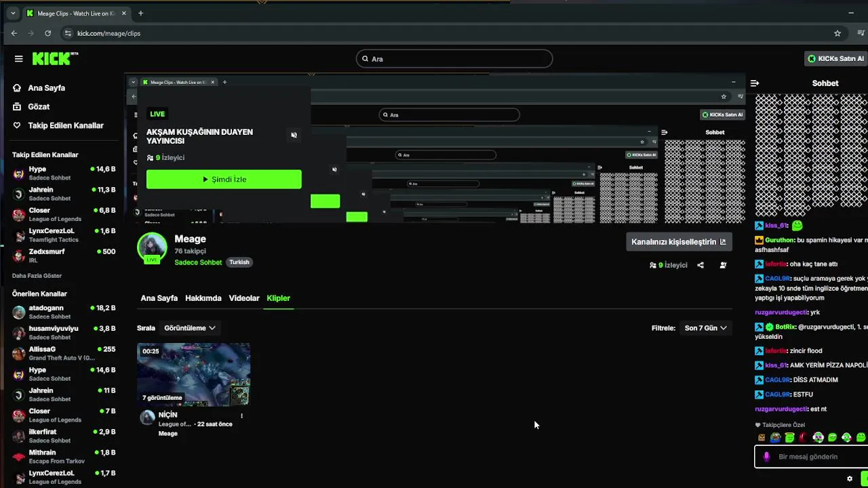Open the NİÇİN clip thumbnail
Screen dimensions: 868x488
pyautogui.click(x=194, y=375)
